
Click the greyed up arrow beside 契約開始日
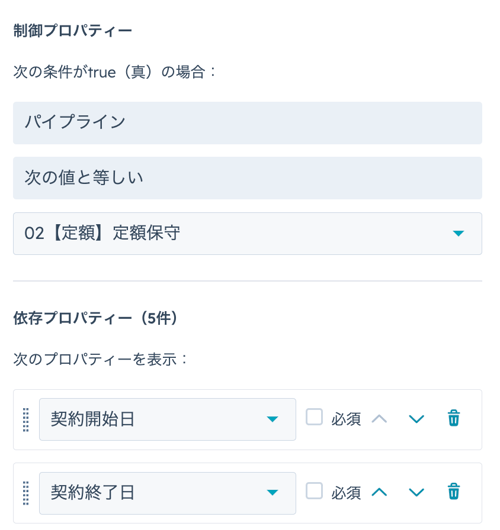point(379,419)
